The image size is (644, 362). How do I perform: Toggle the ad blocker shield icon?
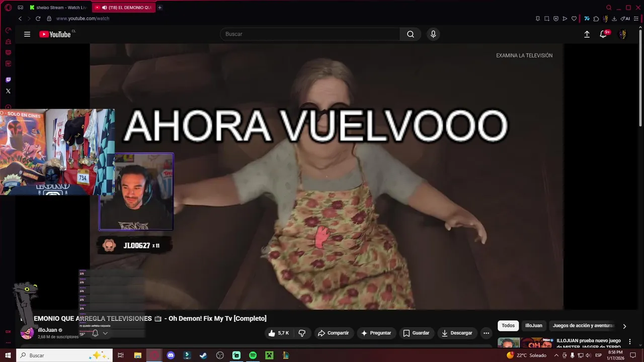click(556, 19)
